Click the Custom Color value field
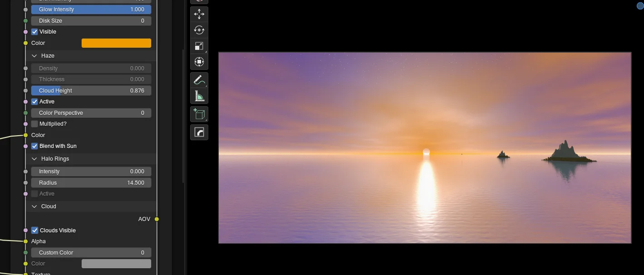644x275 pixels. click(x=91, y=252)
